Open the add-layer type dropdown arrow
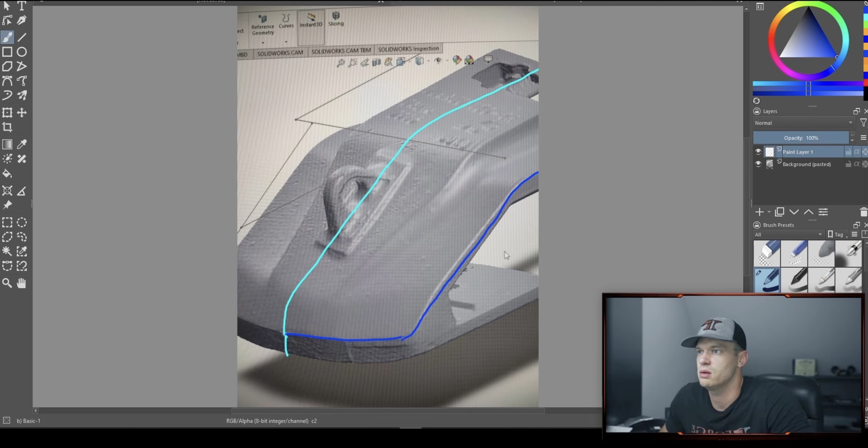 click(x=769, y=212)
